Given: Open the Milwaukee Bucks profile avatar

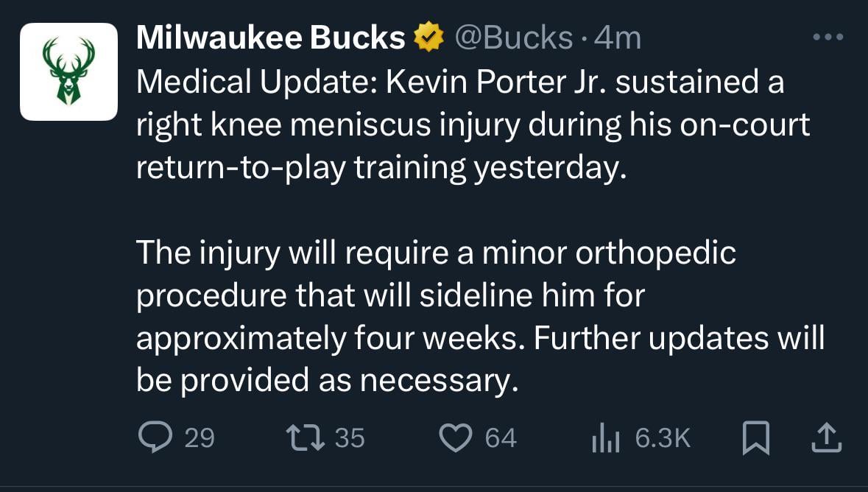Looking at the screenshot, I should point(68,71).
